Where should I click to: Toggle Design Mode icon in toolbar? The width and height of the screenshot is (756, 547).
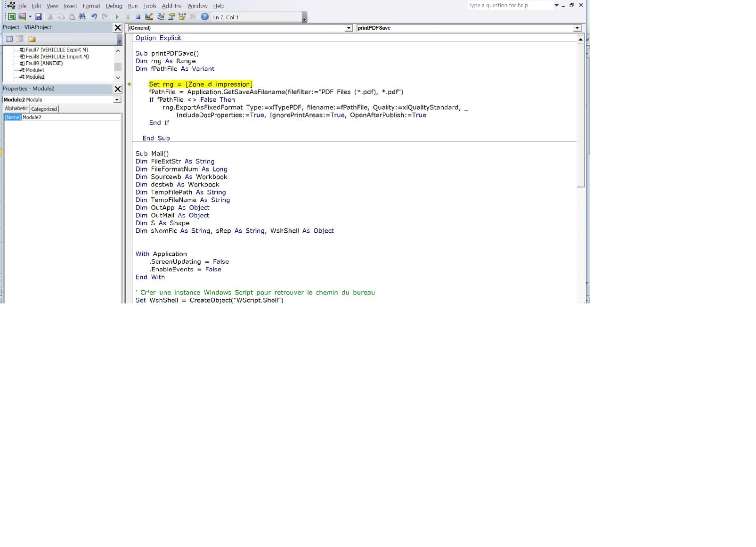coord(149,17)
